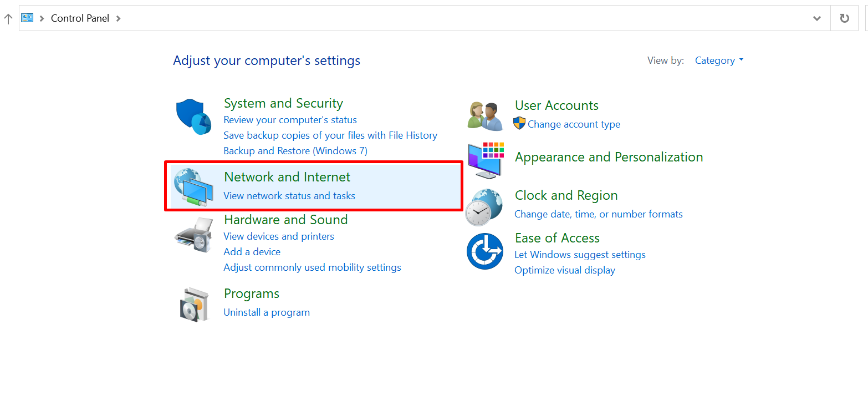Open the Programs disc box icon

(194, 304)
